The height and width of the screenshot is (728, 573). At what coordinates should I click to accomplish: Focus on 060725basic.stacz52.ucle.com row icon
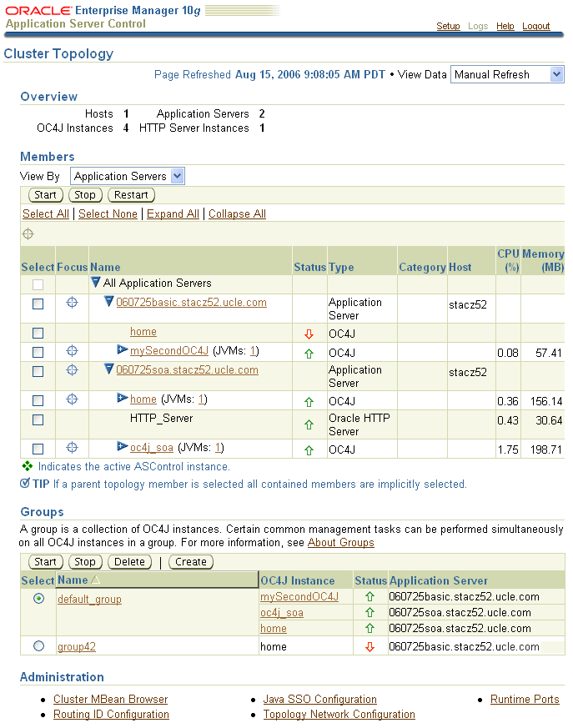tap(72, 303)
